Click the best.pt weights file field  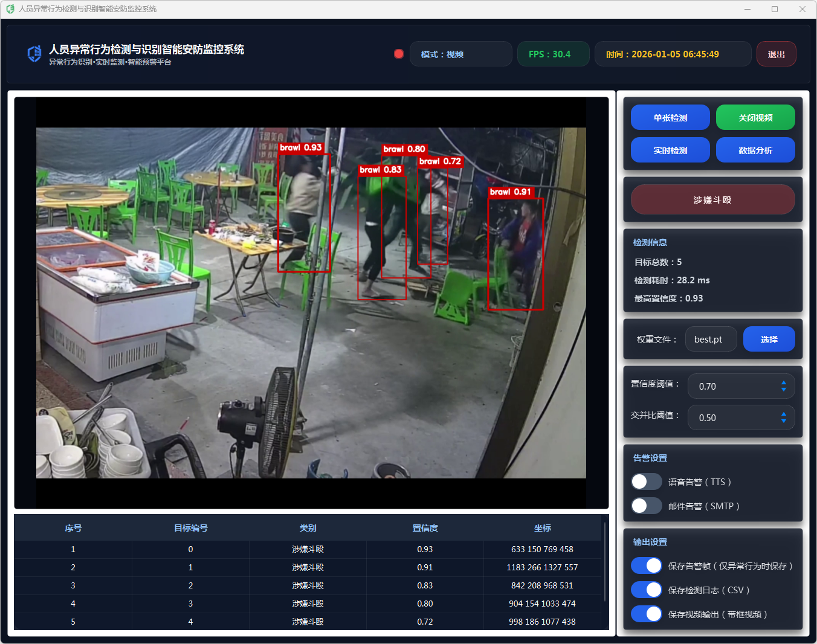(711, 340)
